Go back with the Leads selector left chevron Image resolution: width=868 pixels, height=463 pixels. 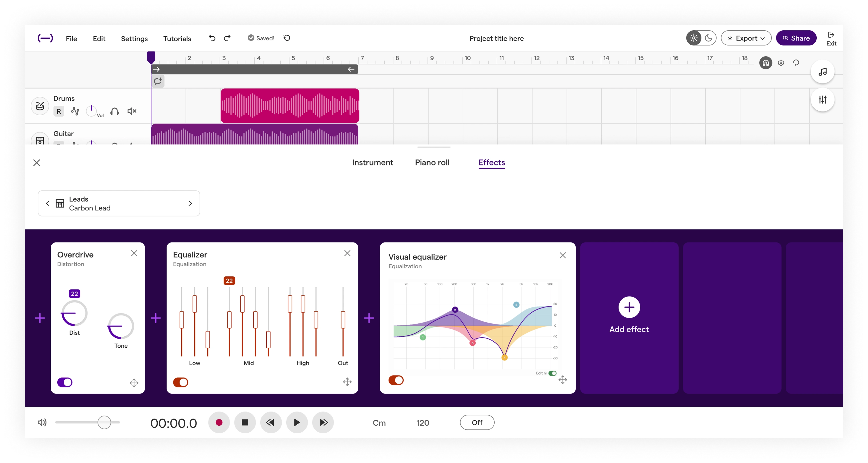pyautogui.click(x=47, y=203)
